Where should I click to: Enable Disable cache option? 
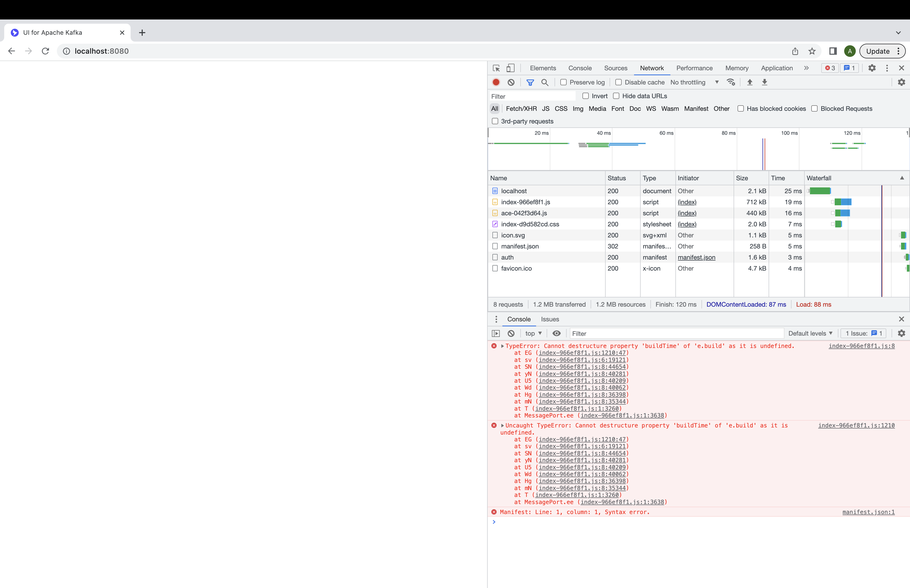[619, 82]
